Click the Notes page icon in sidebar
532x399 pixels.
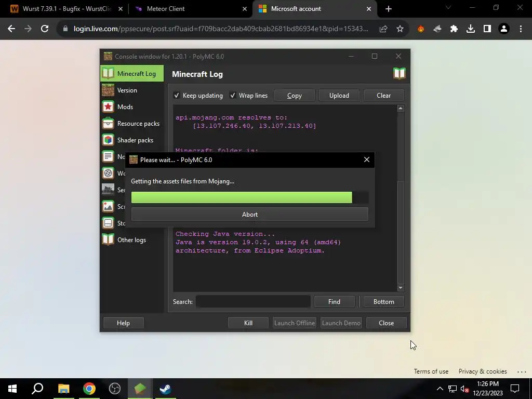click(x=108, y=156)
